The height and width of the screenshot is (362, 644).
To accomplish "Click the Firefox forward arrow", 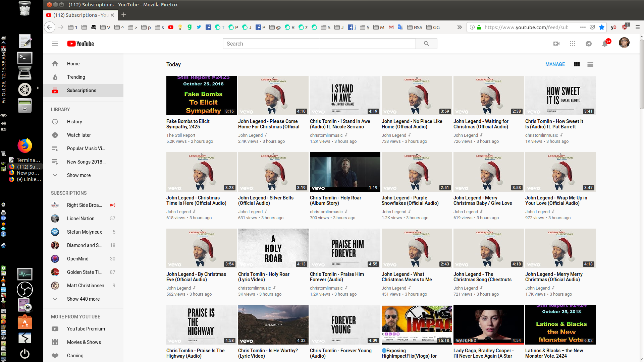I will (61, 27).
